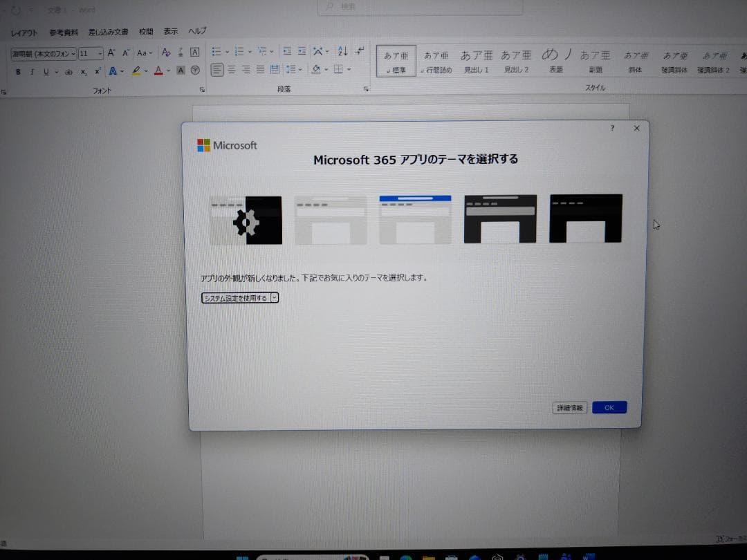Image resolution: width=747 pixels, height=560 pixels.
Task: Decrease paragraph indent
Action: tap(287, 51)
